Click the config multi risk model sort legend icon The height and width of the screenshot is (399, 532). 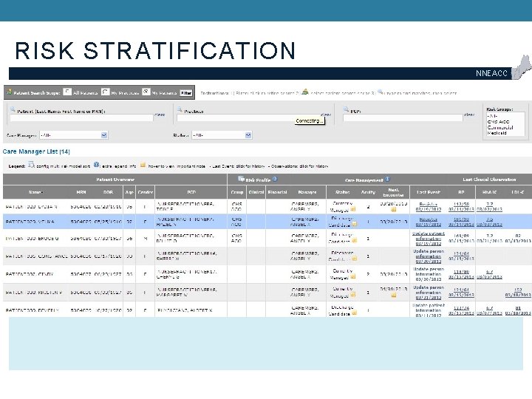[31, 165]
